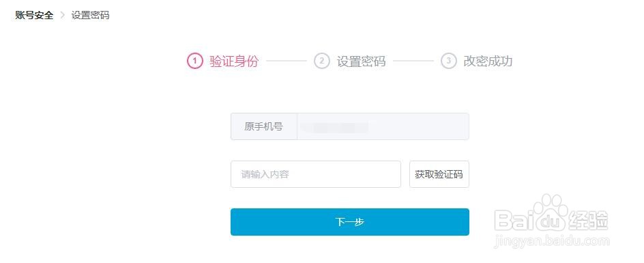Click the Bai text in watermark logo

pyautogui.click(x=516, y=220)
